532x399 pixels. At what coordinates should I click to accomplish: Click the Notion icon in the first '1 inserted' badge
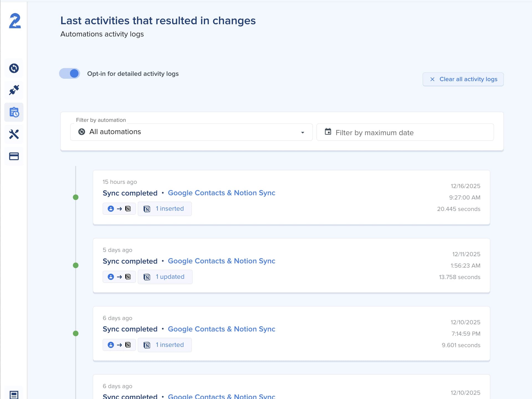(147, 208)
